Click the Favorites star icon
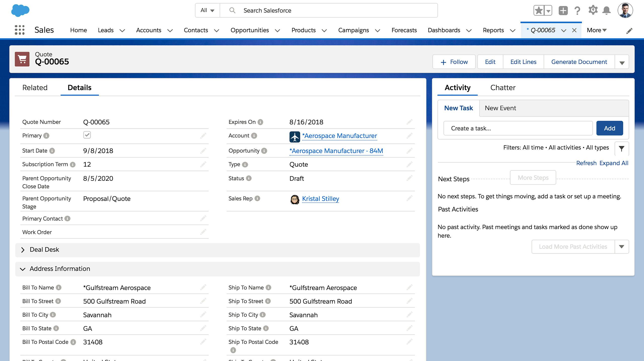The image size is (644, 361). pos(539,11)
